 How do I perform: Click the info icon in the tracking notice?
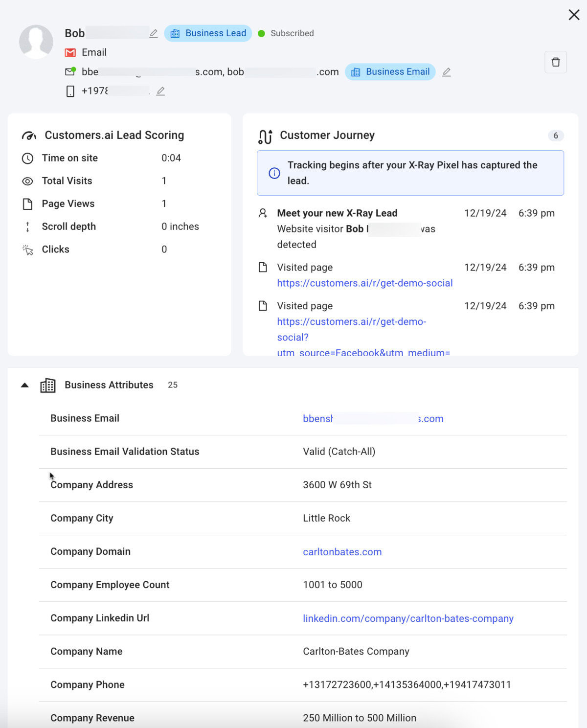274,173
